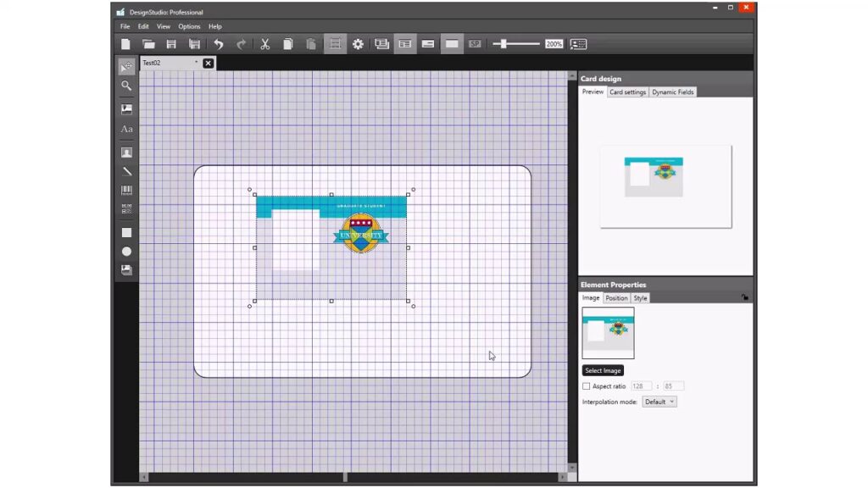868x488 pixels.
Task: Switch to the Test02 document tab
Action: click(170, 63)
